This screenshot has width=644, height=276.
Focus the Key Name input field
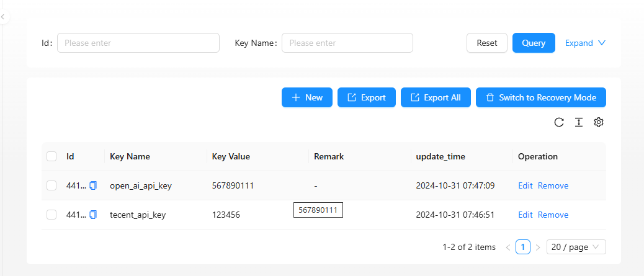tap(347, 43)
